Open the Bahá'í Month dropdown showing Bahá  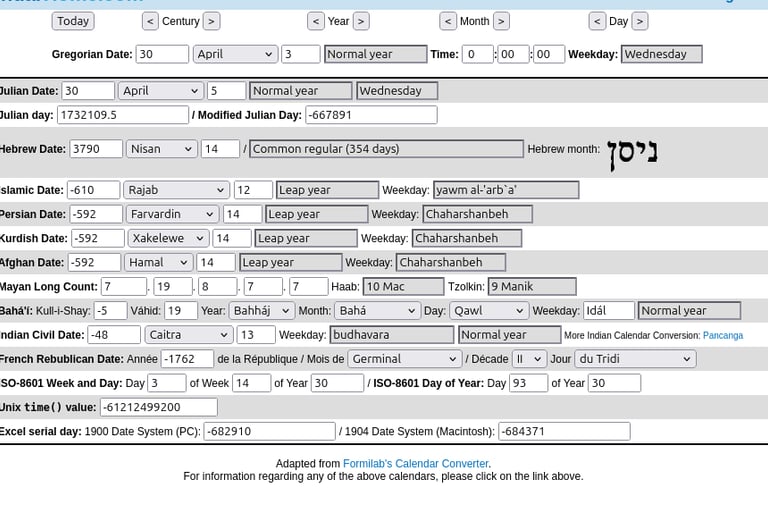[x=377, y=311]
